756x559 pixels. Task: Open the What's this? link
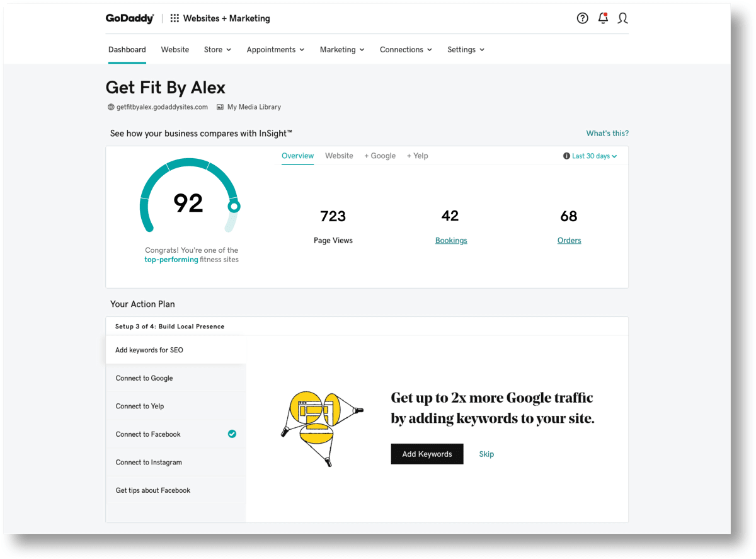tap(607, 133)
